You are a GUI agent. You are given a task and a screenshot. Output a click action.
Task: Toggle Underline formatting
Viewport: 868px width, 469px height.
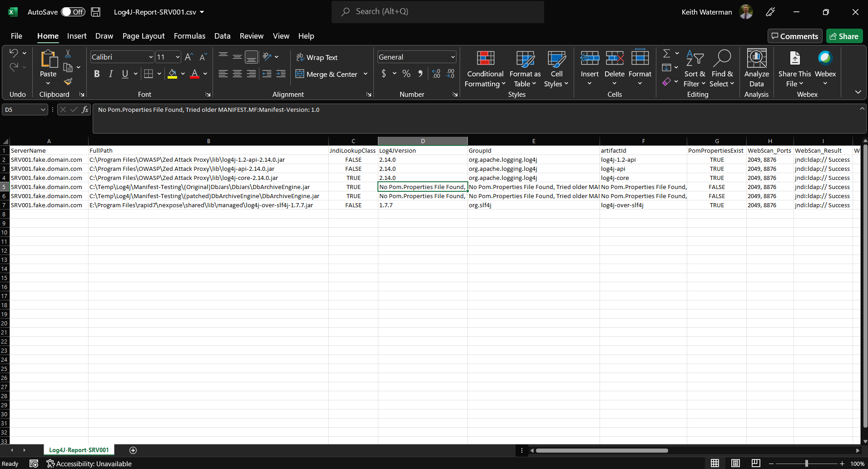[125, 74]
